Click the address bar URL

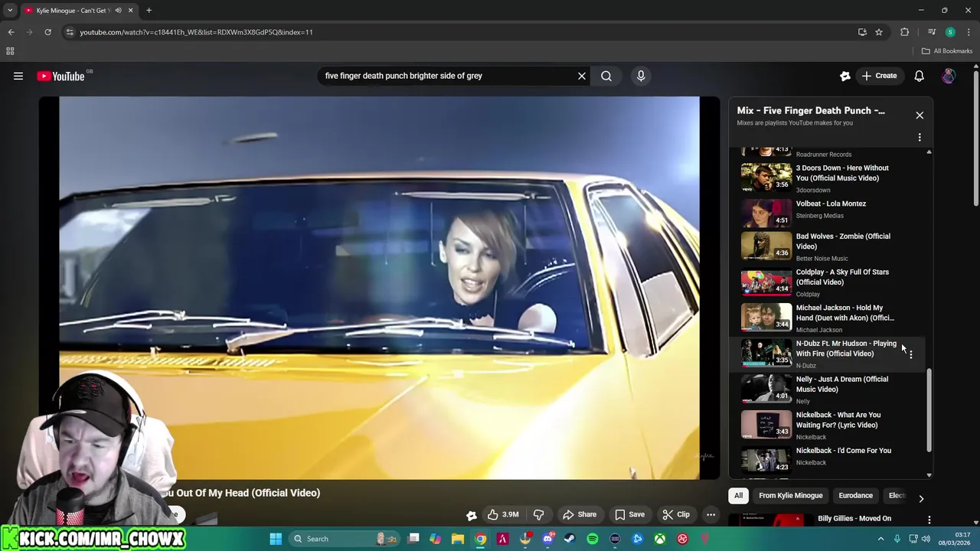[196, 32]
